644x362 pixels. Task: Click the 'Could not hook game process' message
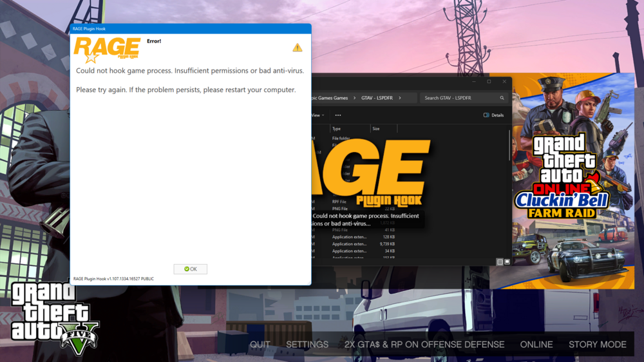(190, 71)
